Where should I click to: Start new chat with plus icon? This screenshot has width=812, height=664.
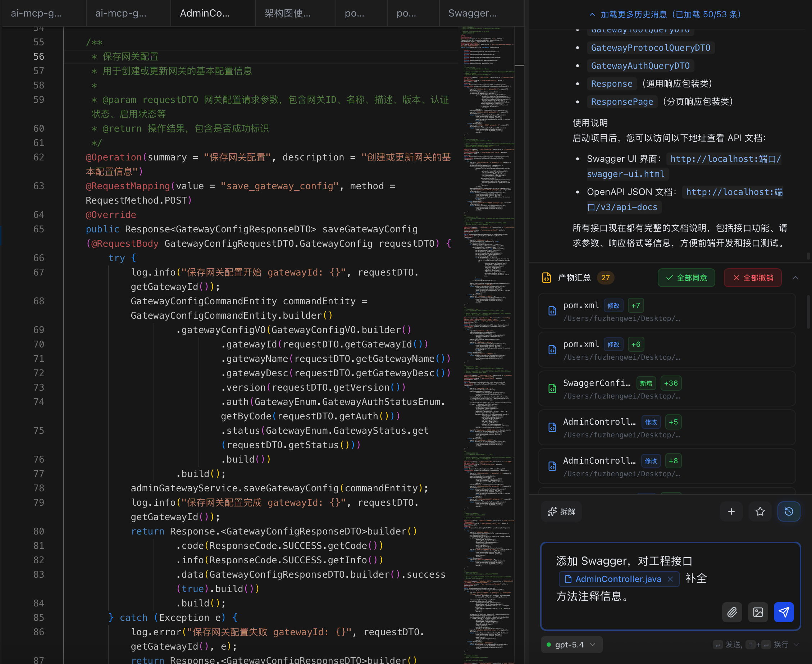click(731, 511)
